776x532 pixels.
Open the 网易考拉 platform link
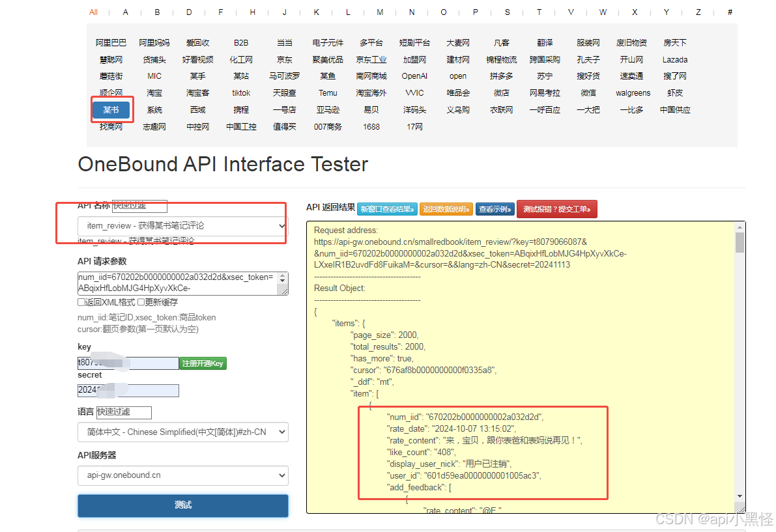click(x=545, y=93)
